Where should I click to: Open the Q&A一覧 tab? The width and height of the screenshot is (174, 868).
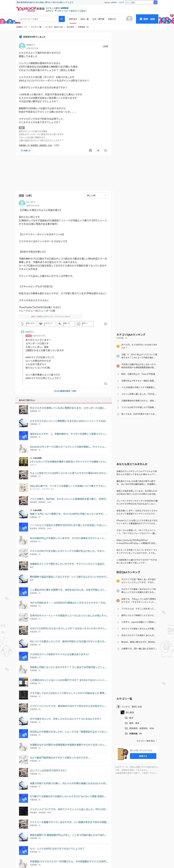click(x=85, y=19)
